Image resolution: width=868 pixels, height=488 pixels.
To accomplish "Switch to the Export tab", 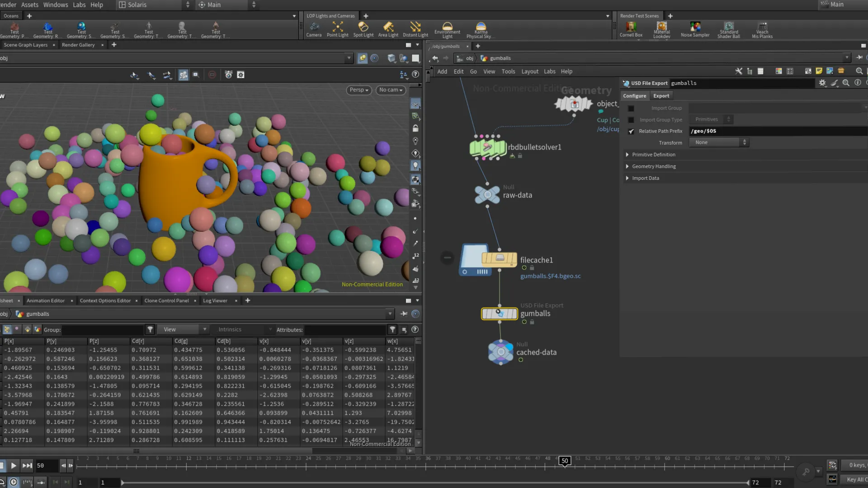I will click(x=661, y=96).
